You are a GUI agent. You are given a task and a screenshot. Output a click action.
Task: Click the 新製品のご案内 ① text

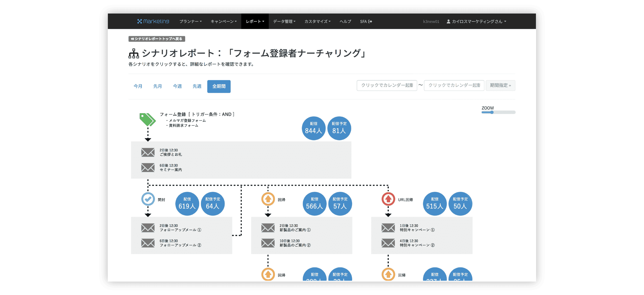(295, 230)
